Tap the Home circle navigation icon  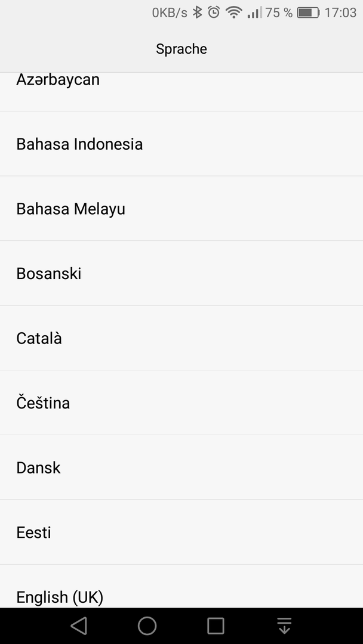click(x=147, y=626)
